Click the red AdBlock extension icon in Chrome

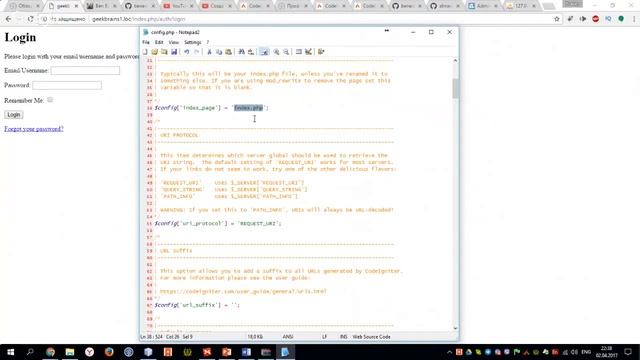tap(596, 19)
